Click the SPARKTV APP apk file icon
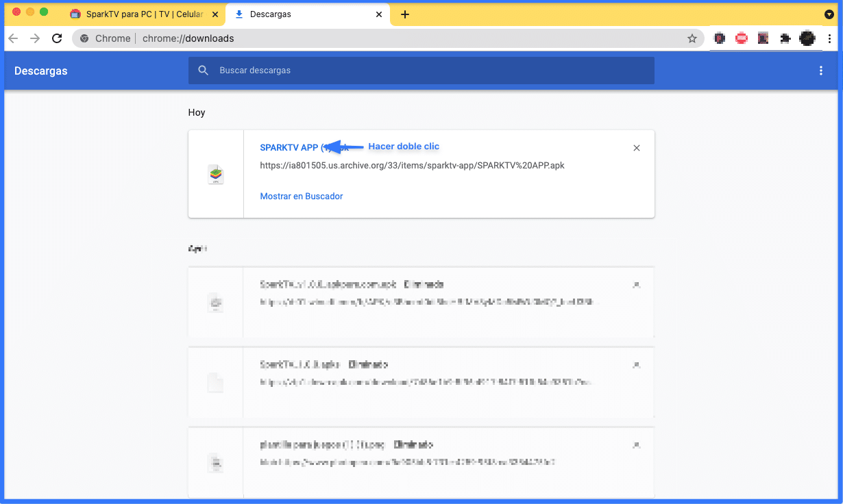843x504 pixels. (216, 175)
